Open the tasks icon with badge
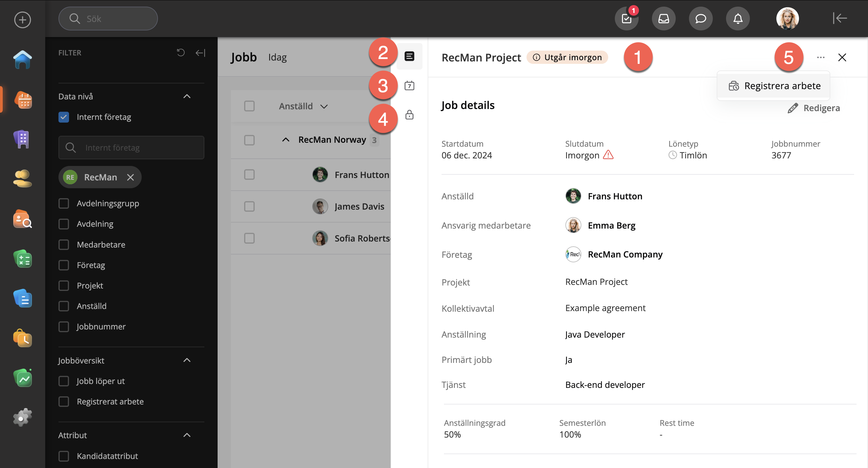The image size is (868, 468). point(627,18)
